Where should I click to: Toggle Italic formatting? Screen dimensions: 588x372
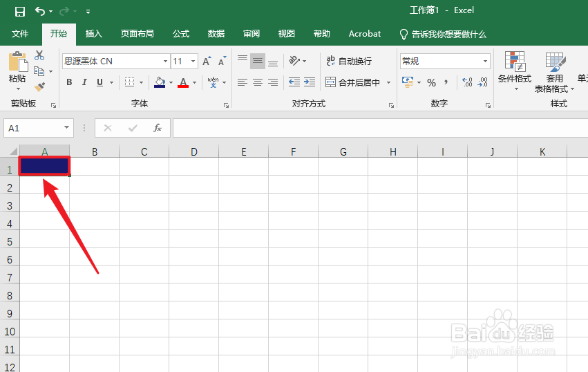[x=84, y=82]
